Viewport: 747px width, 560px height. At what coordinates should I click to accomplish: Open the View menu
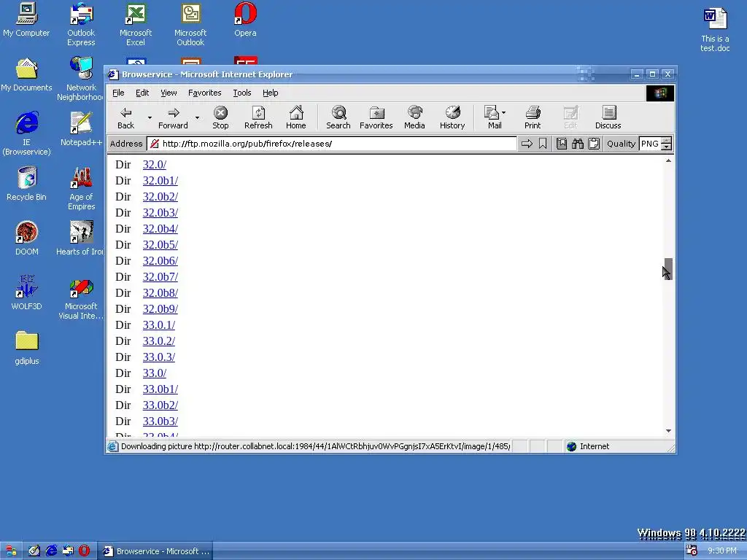pos(169,93)
